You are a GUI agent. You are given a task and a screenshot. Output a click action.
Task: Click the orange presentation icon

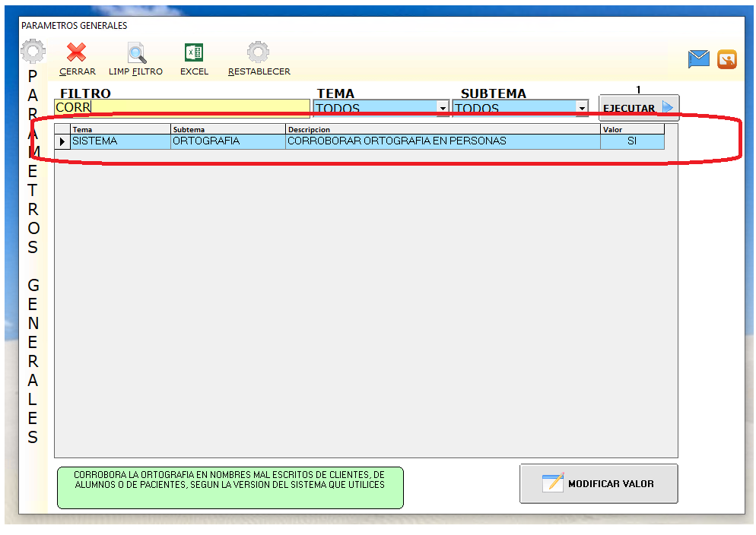tap(727, 59)
